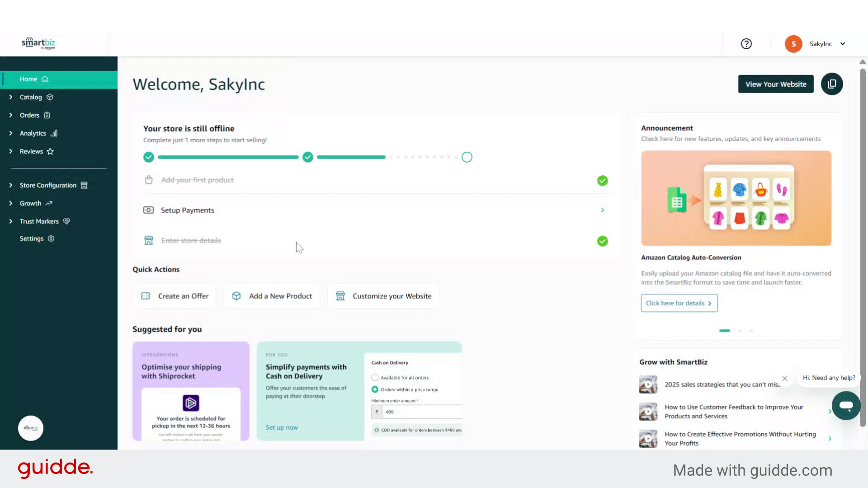This screenshot has width=868, height=488.
Task: Click the View Your Website button
Action: pos(776,84)
